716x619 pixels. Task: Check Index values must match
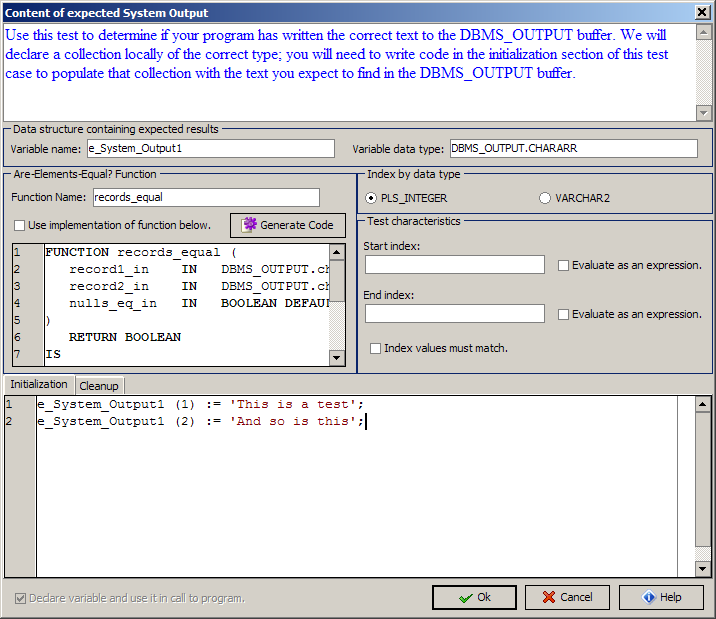click(376, 348)
